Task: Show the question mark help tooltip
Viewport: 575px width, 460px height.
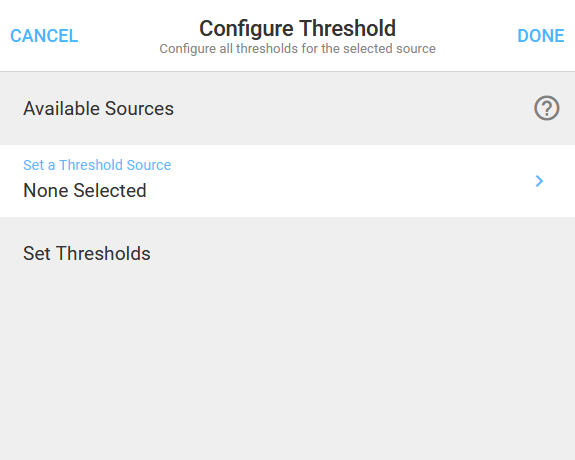Action: click(x=546, y=108)
